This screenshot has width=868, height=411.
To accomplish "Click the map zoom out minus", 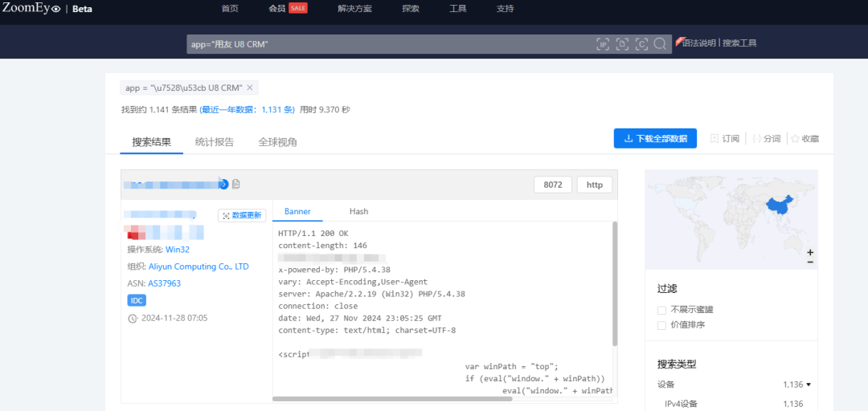I will pos(810,262).
